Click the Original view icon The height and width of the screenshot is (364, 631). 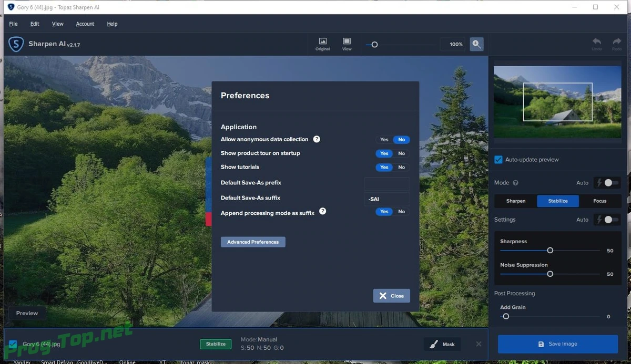pyautogui.click(x=322, y=44)
